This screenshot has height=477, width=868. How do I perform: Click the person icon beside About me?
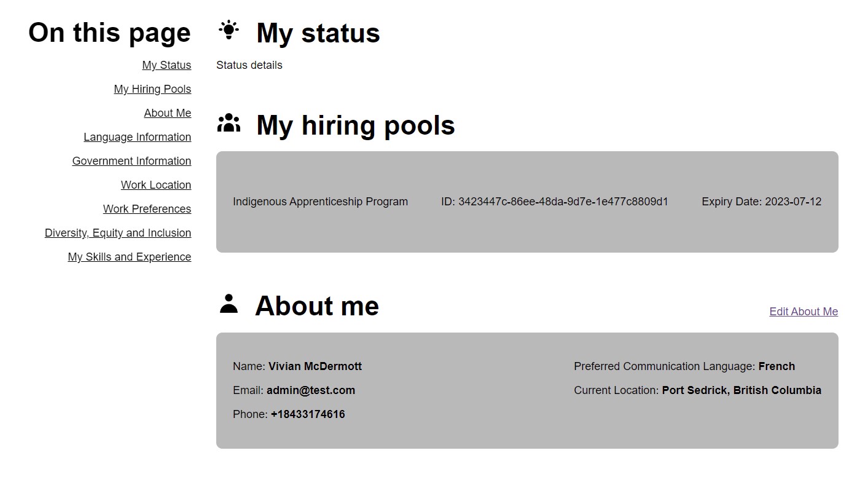(x=229, y=304)
